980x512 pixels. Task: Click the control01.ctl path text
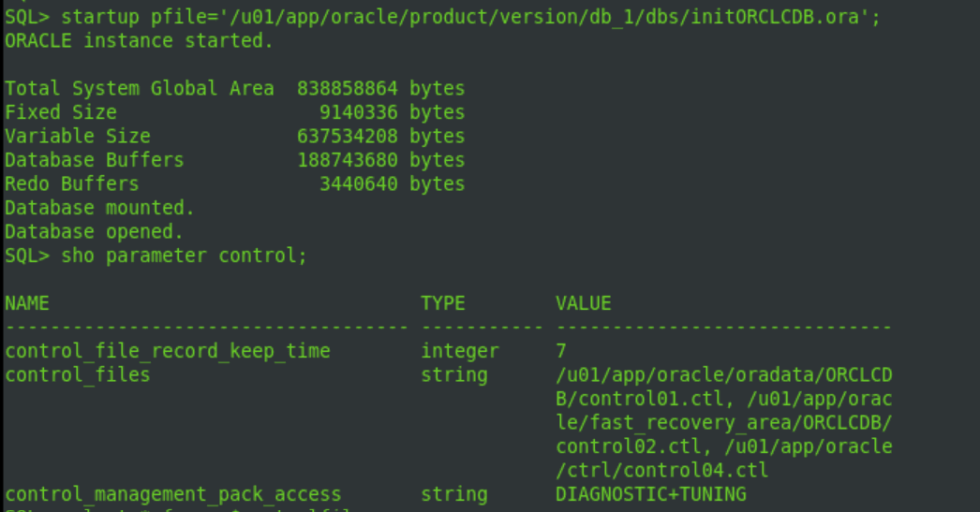tap(651, 399)
